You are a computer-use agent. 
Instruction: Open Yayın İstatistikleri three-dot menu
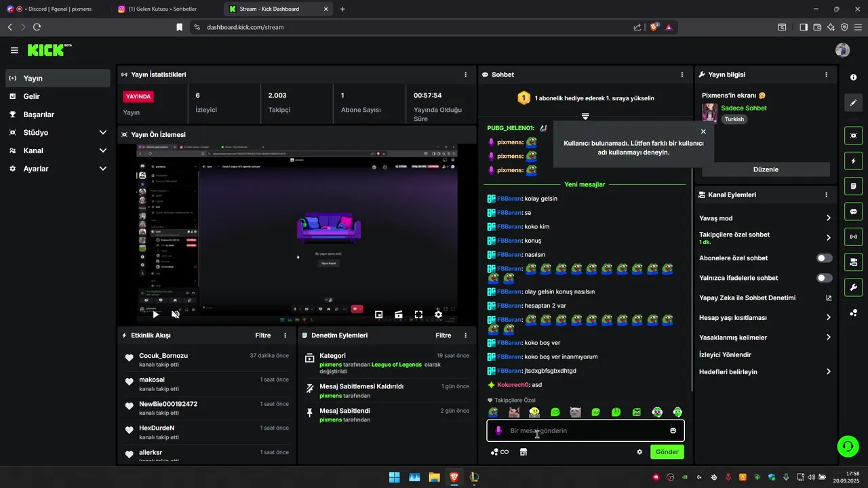[x=465, y=75]
